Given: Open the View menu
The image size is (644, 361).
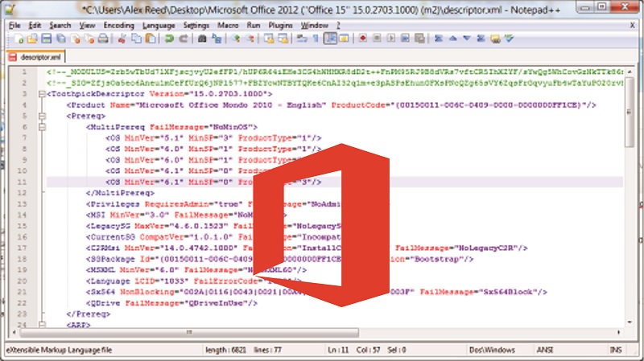Looking at the screenshot, I should (x=87, y=26).
